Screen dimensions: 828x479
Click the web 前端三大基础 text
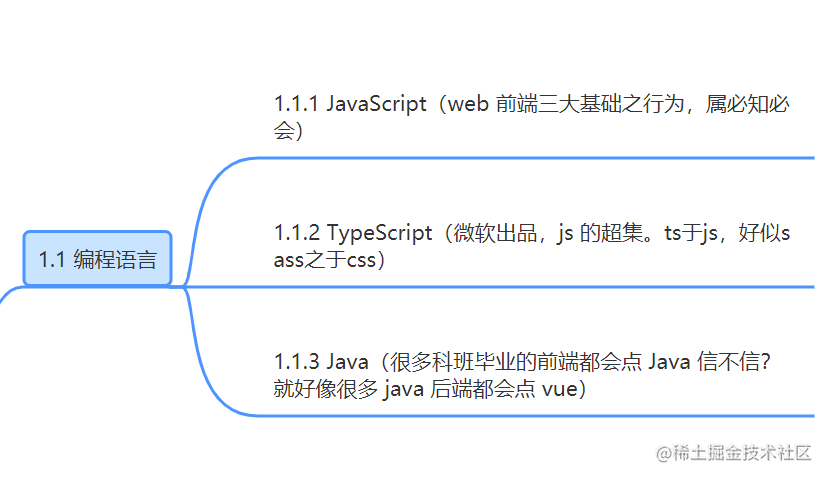[x=534, y=104]
